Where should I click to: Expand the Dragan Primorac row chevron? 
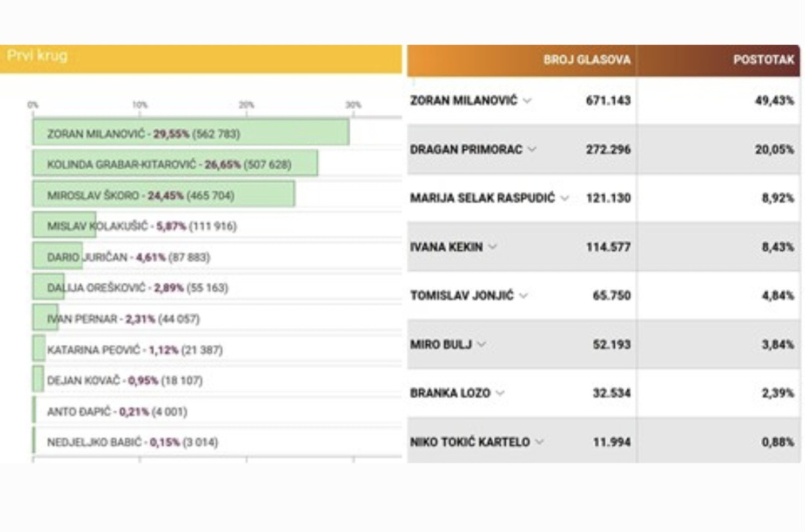(x=532, y=149)
